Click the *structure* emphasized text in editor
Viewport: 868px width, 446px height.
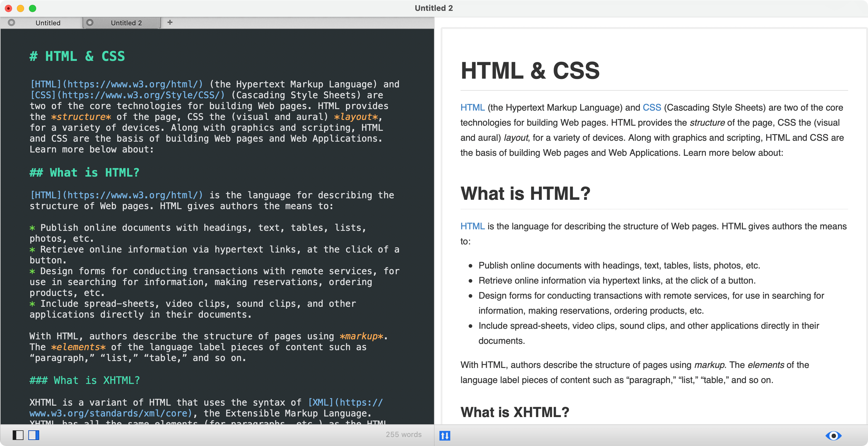(81, 117)
